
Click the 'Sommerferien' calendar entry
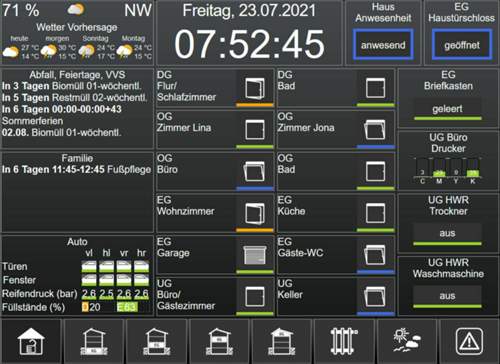33,121
